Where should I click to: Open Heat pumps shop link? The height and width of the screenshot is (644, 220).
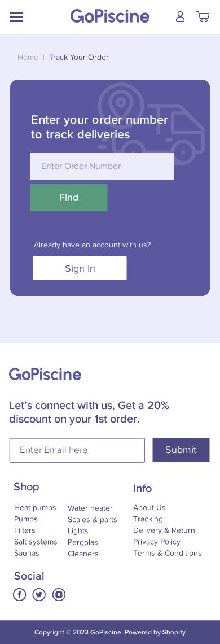click(x=35, y=508)
